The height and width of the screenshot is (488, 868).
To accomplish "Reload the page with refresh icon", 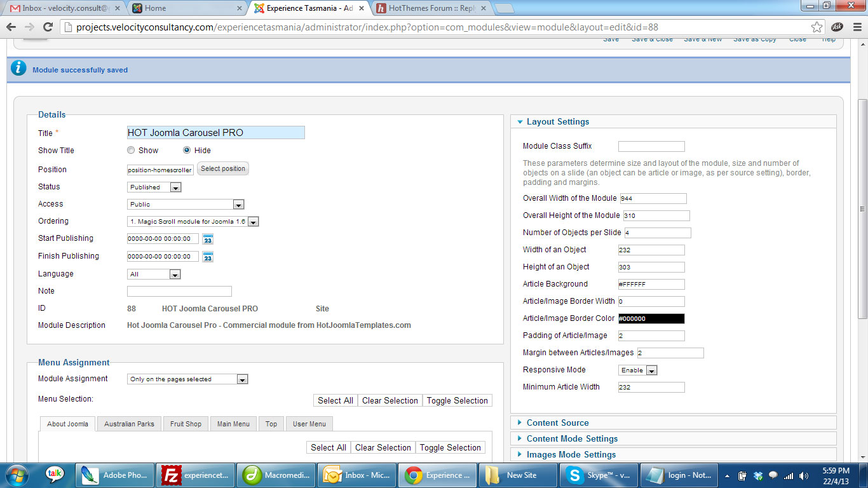I will (x=48, y=27).
